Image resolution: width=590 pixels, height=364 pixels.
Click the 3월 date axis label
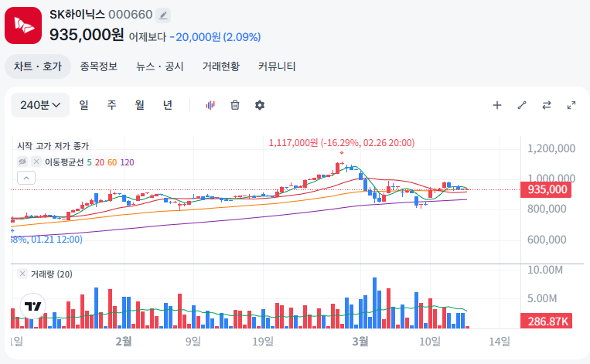click(360, 342)
